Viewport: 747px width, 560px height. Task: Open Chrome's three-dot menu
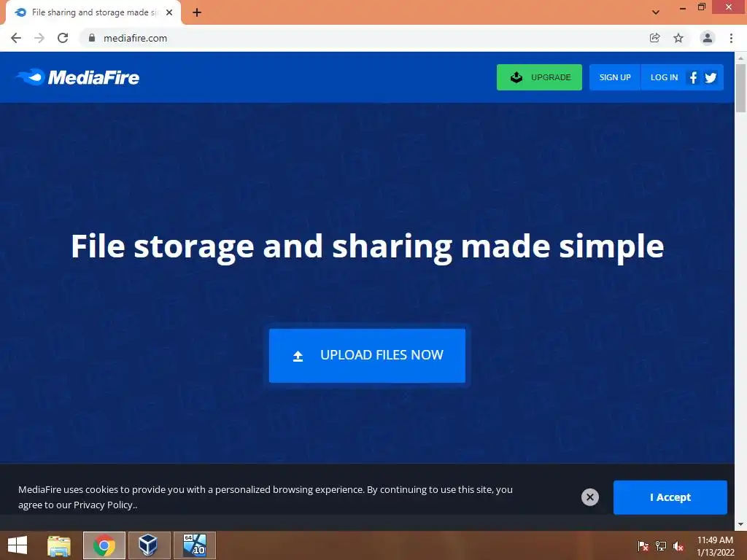click(x=731, y=38)
